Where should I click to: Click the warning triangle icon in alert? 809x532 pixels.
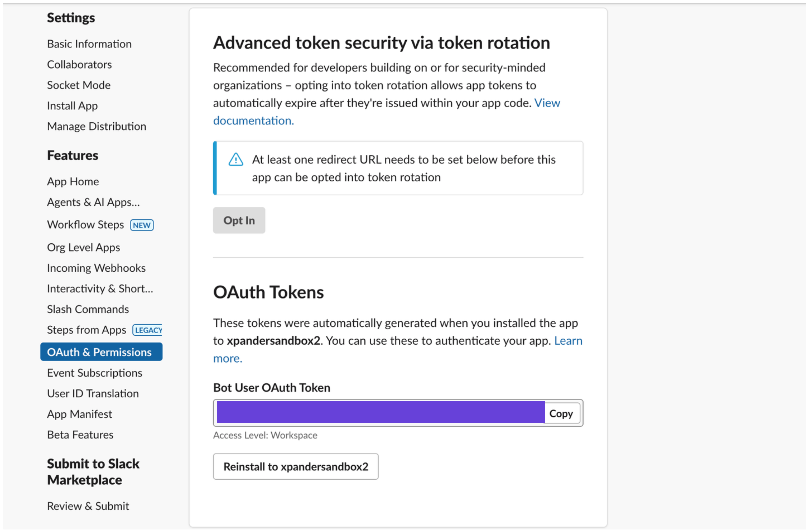(236, 159)
